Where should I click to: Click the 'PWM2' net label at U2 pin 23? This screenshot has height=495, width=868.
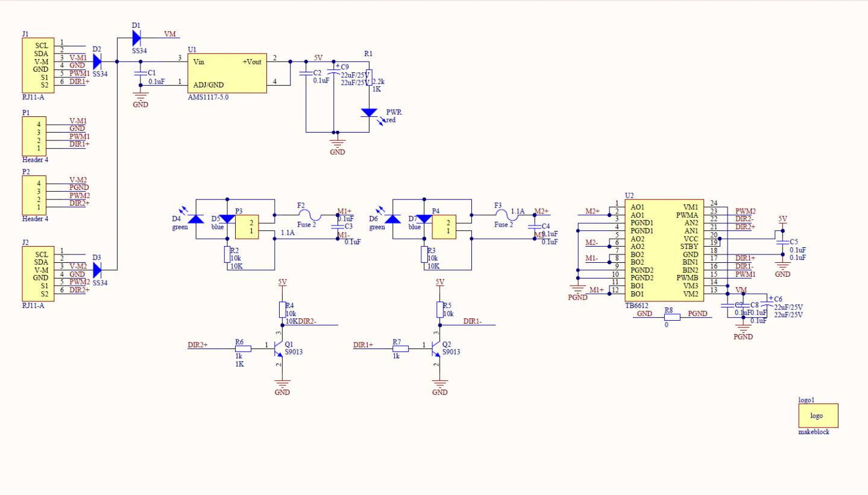point(746,211)
